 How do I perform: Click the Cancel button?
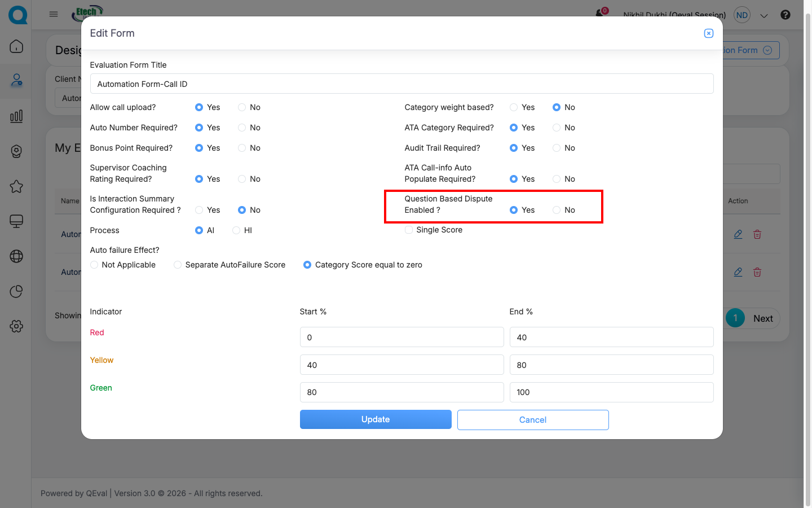[532, 420]
